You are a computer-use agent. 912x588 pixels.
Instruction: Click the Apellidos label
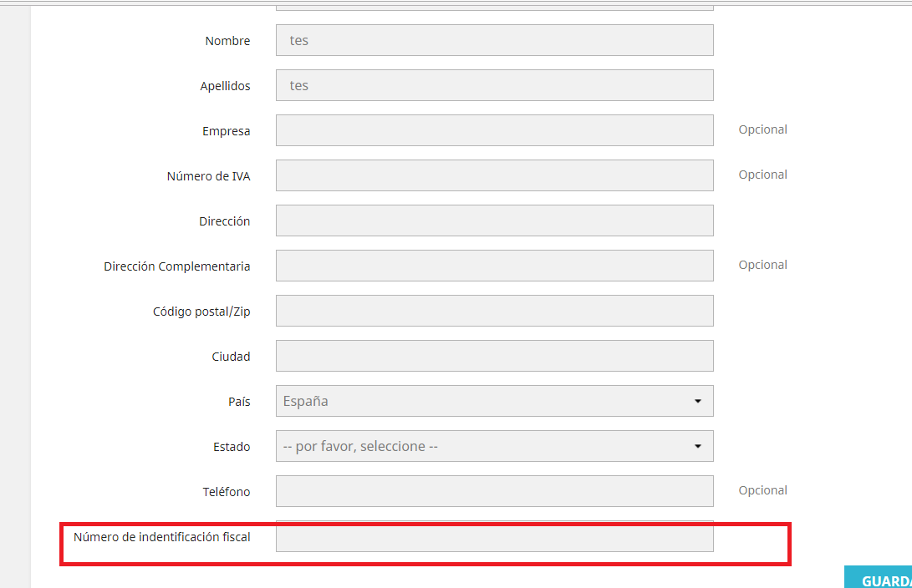(x=225, y=86)
